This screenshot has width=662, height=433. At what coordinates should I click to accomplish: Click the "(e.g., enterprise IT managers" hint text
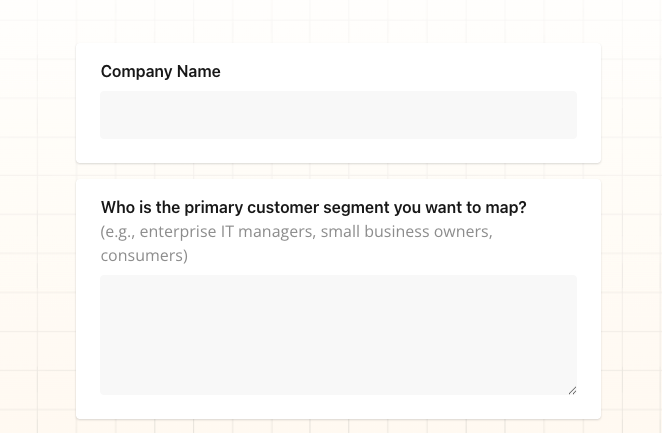pyautogui.click(x=207, y=232)
